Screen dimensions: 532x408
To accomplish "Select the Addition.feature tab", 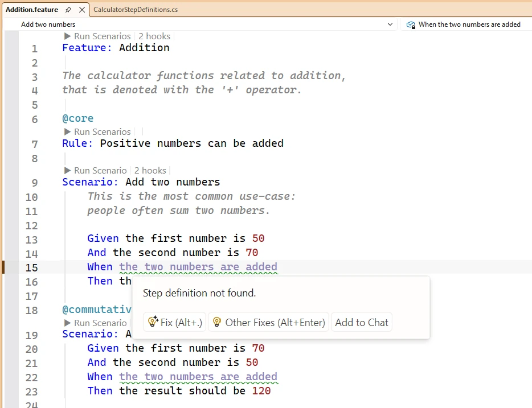I will point(31,10).
